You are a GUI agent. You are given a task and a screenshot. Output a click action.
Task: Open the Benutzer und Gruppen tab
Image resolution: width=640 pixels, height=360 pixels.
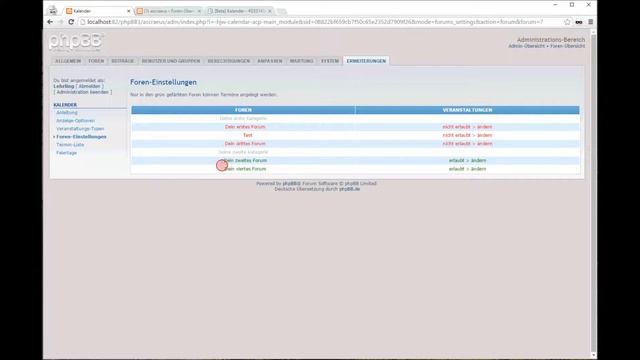tap(171, 61)
